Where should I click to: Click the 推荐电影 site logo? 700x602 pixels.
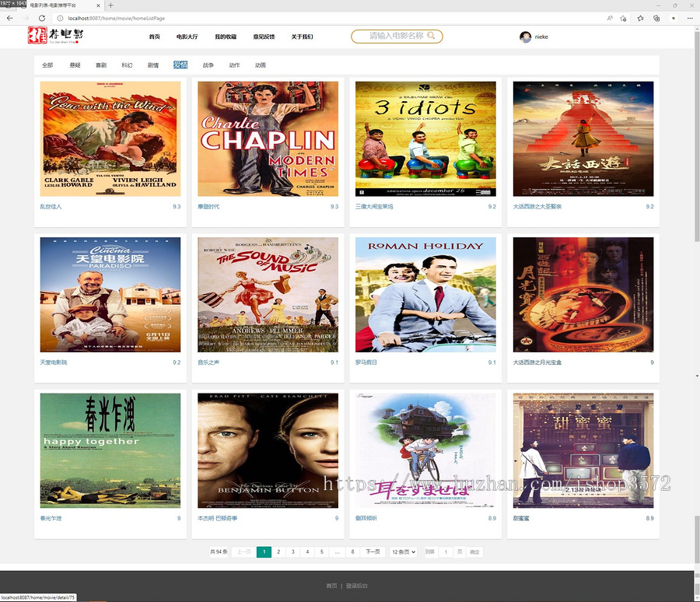[x=56, y=35]
